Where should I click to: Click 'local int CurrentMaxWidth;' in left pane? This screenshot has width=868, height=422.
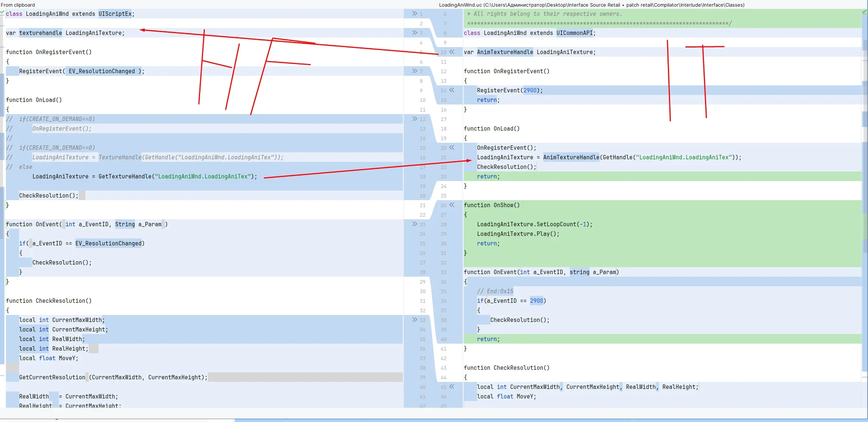coord(62,320)
